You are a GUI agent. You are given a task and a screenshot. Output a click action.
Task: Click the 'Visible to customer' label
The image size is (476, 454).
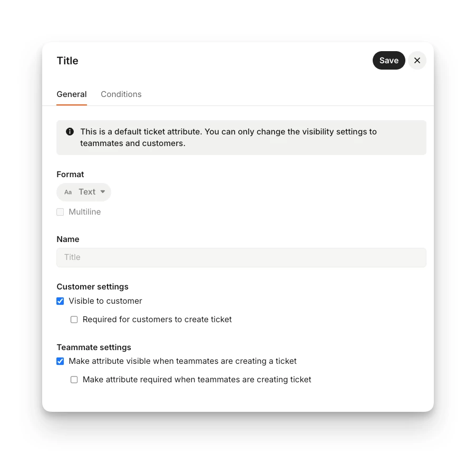pyautogui.click(x=105, y=301)
